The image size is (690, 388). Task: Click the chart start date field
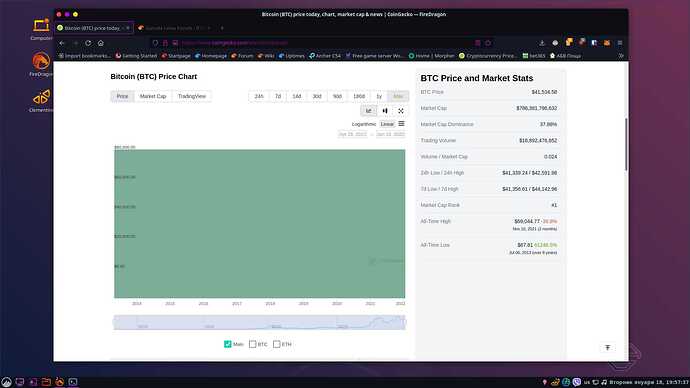352,134
